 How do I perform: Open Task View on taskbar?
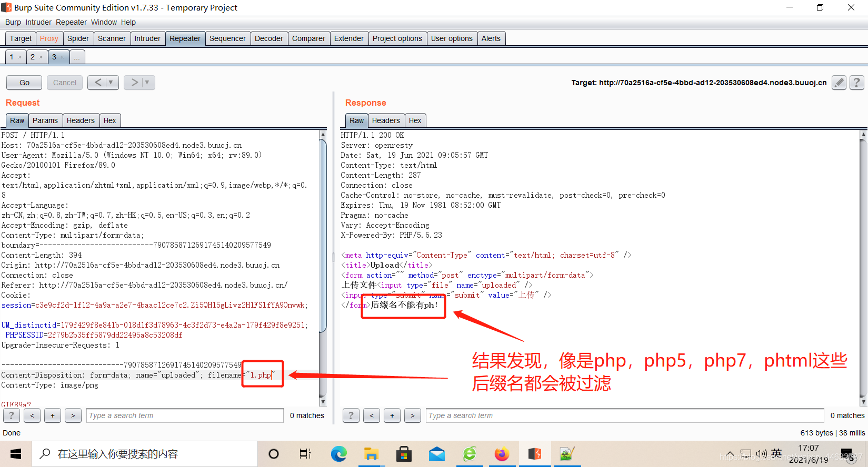click(305, 454)
